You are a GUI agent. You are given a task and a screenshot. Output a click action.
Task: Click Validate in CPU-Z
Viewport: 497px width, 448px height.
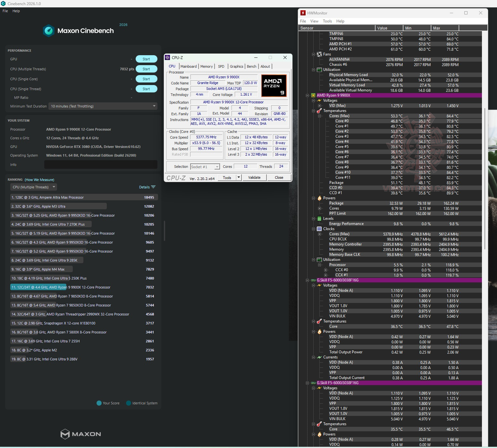click(254, 177)
